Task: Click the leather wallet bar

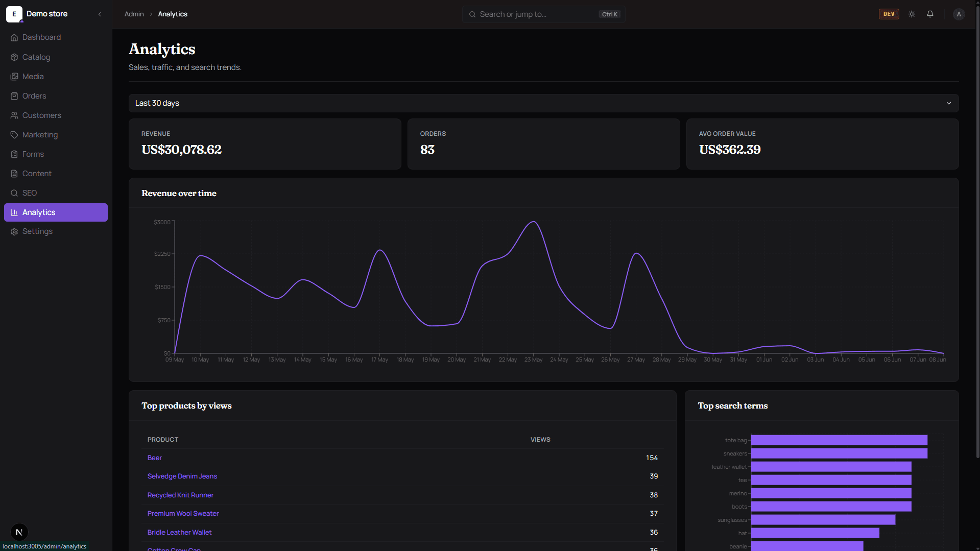Action: coord(831,467)
